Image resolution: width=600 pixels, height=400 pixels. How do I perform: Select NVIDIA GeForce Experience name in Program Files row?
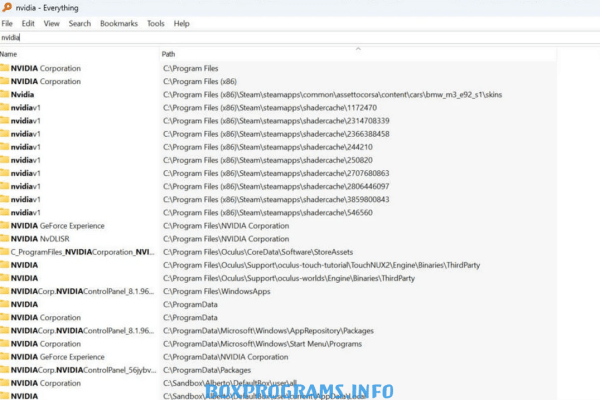pyautogui.click(x=57, y=225)
